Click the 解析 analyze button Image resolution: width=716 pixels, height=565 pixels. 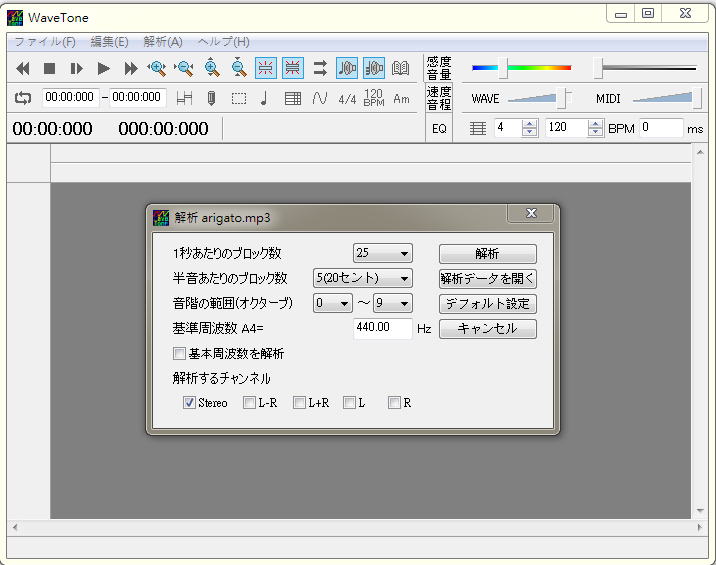[x=488, y=253]
